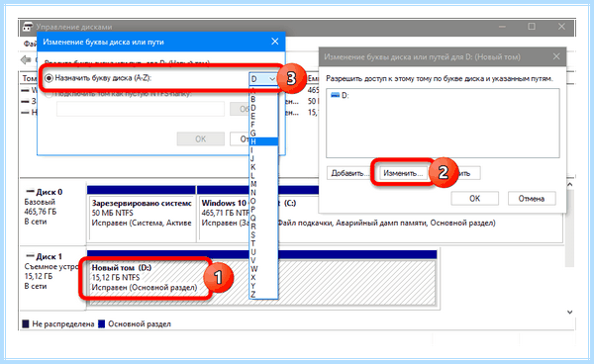The height and width of the screenshot is (364, 594).
Task: Choose letter Z in the dropdown list
Action: (x=263, y=294)
